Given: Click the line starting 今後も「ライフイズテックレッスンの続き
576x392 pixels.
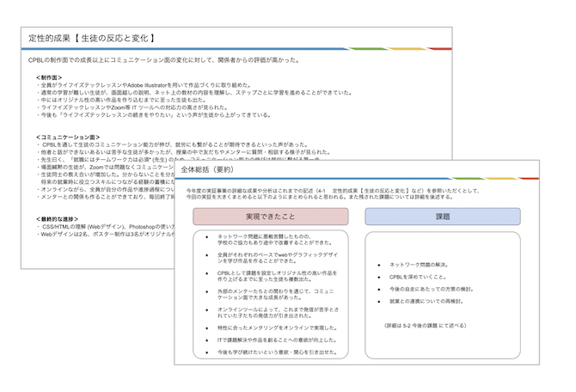Looking at the screenshot, I should click(154, 115).
